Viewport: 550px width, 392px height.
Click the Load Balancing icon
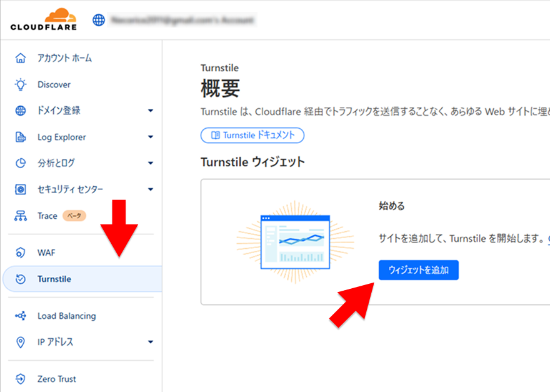click(x=19, y=316)
